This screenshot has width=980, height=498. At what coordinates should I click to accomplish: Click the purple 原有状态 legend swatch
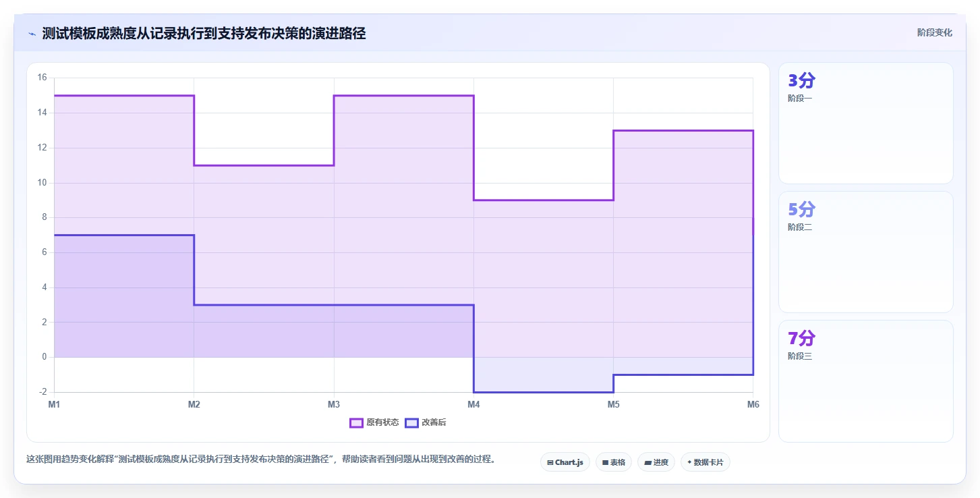click(356, 423)
